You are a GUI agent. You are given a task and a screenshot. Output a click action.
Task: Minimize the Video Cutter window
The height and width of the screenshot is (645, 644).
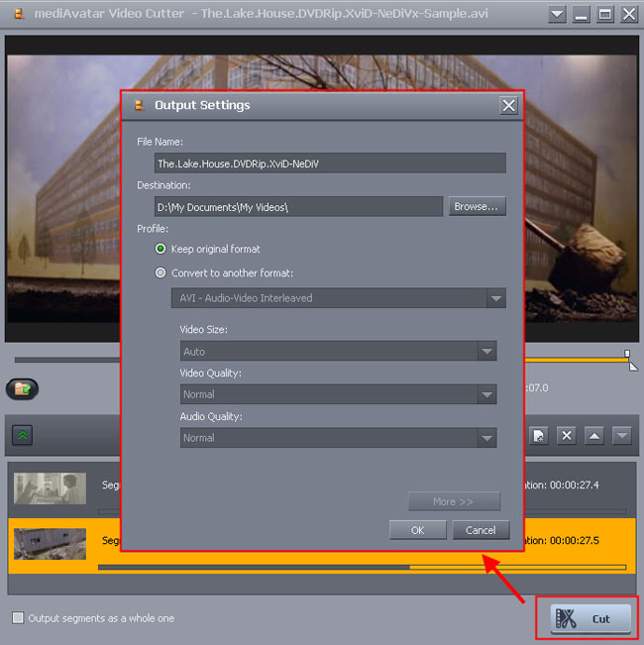(x=581, y=15)
